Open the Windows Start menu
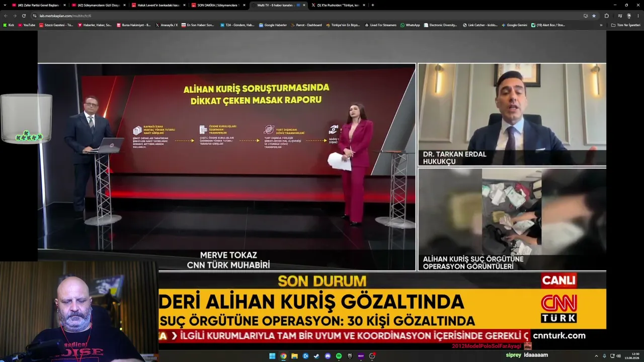The height and width of the screenshot is (362, 644). coord(272,356)
